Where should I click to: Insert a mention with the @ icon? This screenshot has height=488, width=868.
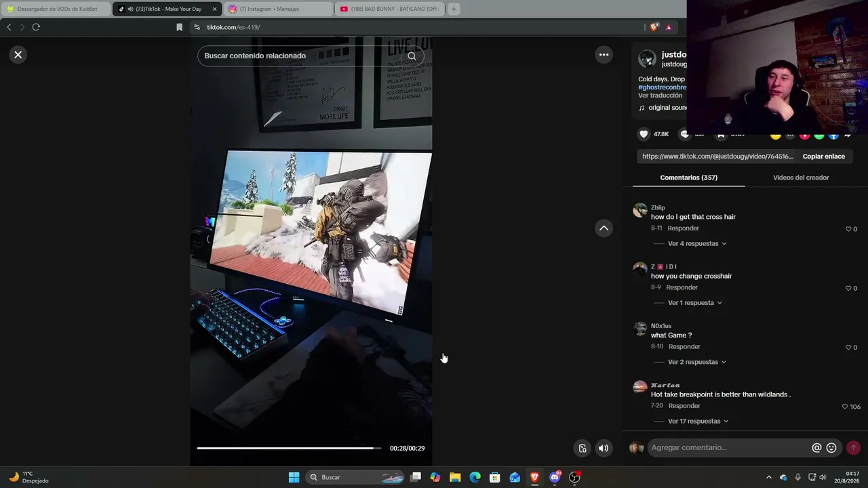tap(816, 448)
